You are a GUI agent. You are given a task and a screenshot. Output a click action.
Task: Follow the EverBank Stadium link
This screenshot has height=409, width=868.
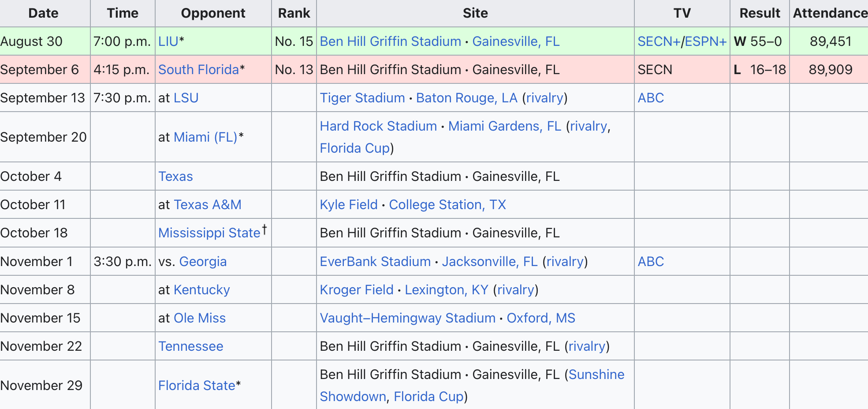click(375, 262)
